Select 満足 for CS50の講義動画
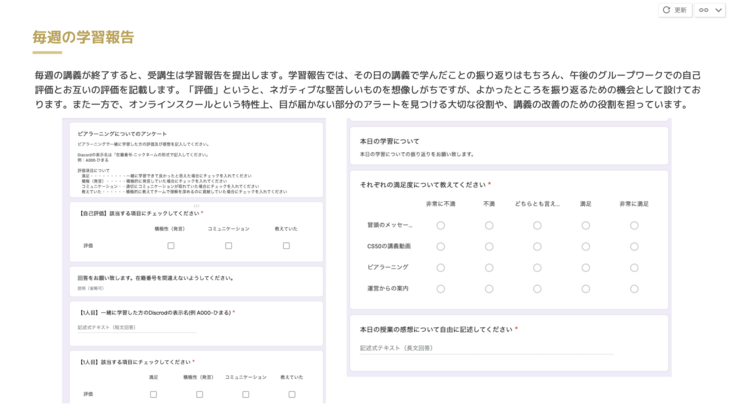 [x=586, y=246]
